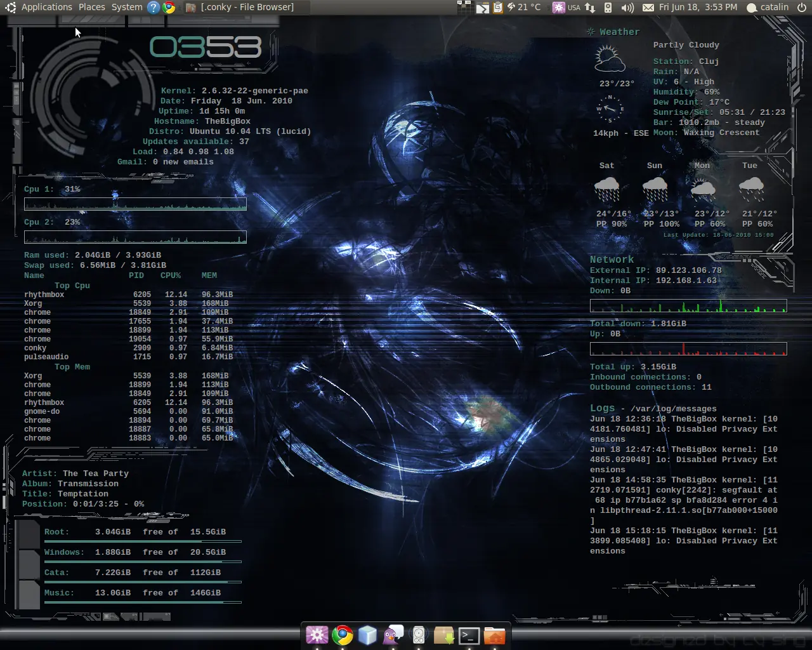The image size is (812, 650).
Task: Click the 0353 digital clock display
Action: [x=206, y=47]
